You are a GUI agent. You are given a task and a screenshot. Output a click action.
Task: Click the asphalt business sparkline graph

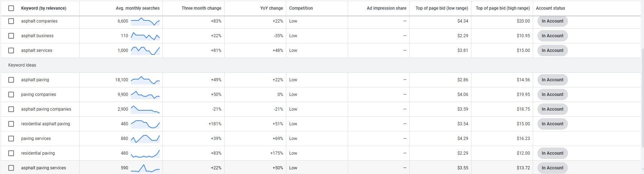145,36
